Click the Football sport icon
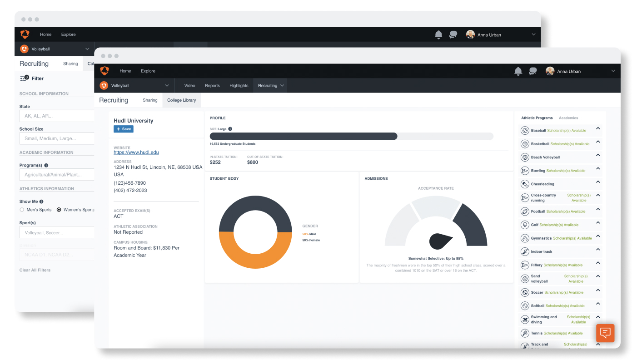Image resolution: width=637 pixels, height=364 pixels. tap(525, 212)
